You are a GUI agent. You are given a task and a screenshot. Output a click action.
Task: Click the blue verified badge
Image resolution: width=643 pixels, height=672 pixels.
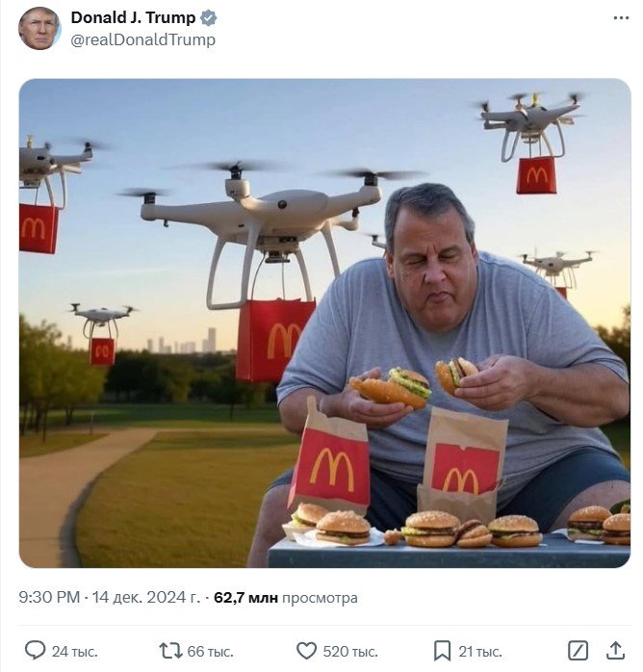[209, 18]
